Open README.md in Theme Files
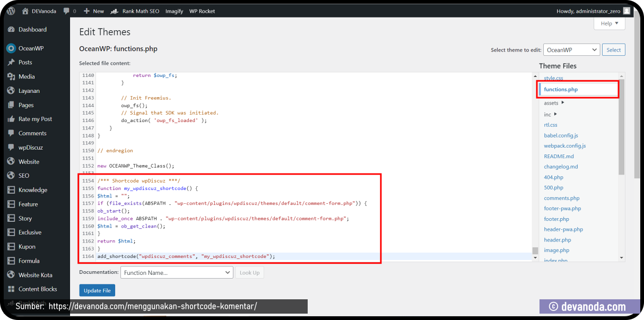The image size is (644, 320). 559,157
